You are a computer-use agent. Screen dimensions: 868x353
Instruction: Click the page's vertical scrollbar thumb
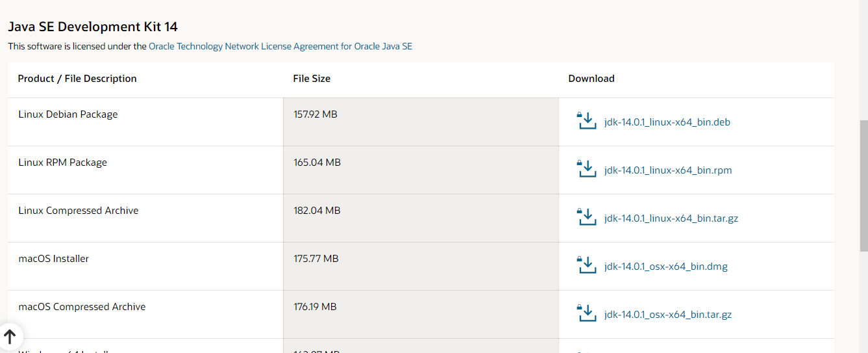tap(863, 185)
